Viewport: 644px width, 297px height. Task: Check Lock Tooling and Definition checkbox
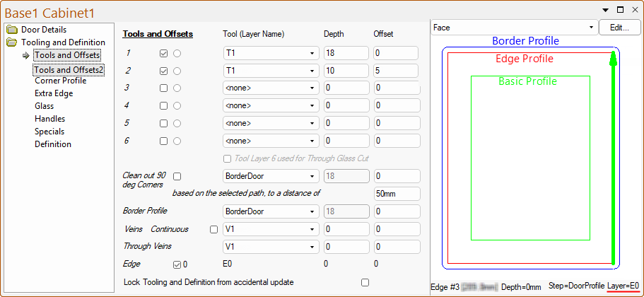[x=365, y=283]
